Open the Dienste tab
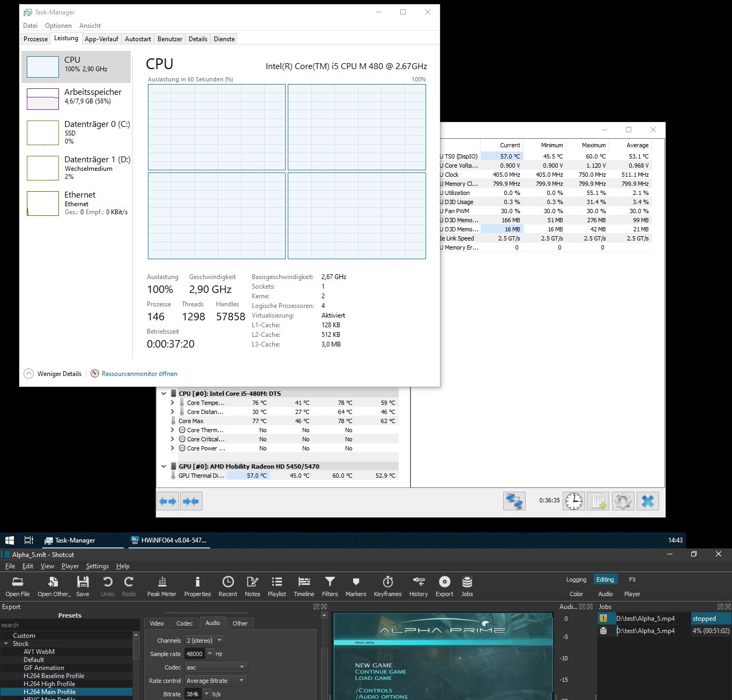Screen dimensions: 732x700 224,39
